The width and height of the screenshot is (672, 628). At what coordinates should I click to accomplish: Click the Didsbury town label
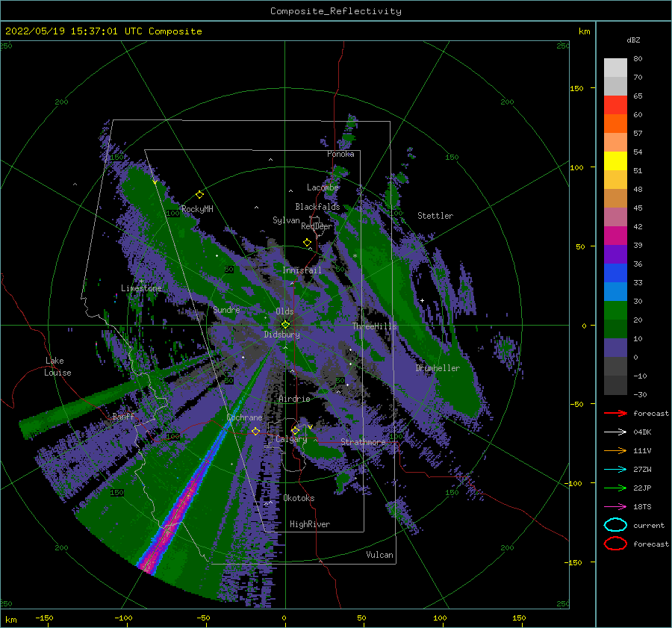tap(282, 335)
